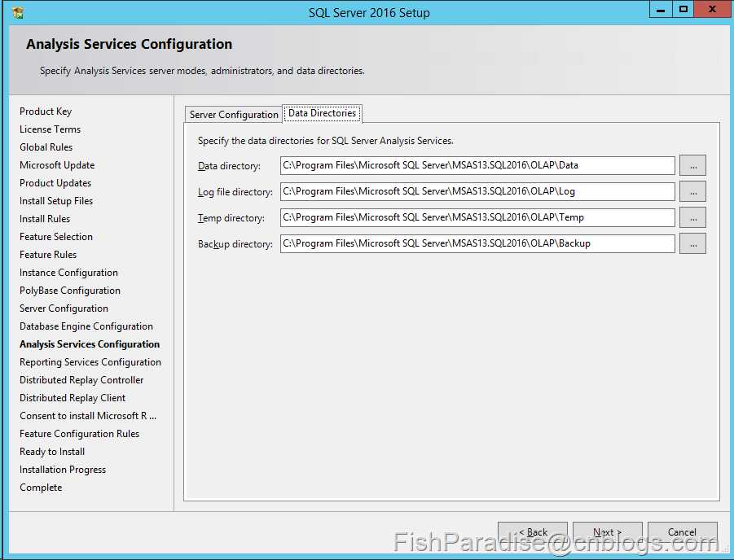
Task: Click the Ready to Install step
Action: pos(52,452)
